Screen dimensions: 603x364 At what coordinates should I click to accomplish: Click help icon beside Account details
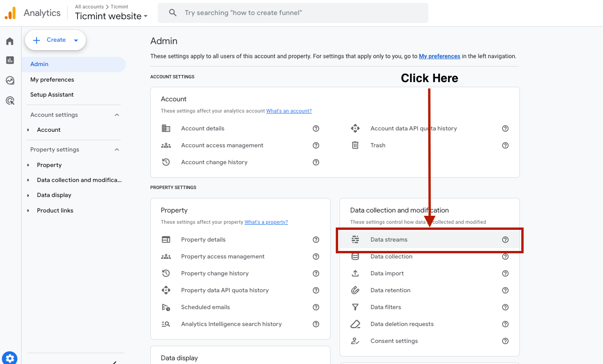tap(316, 129)
